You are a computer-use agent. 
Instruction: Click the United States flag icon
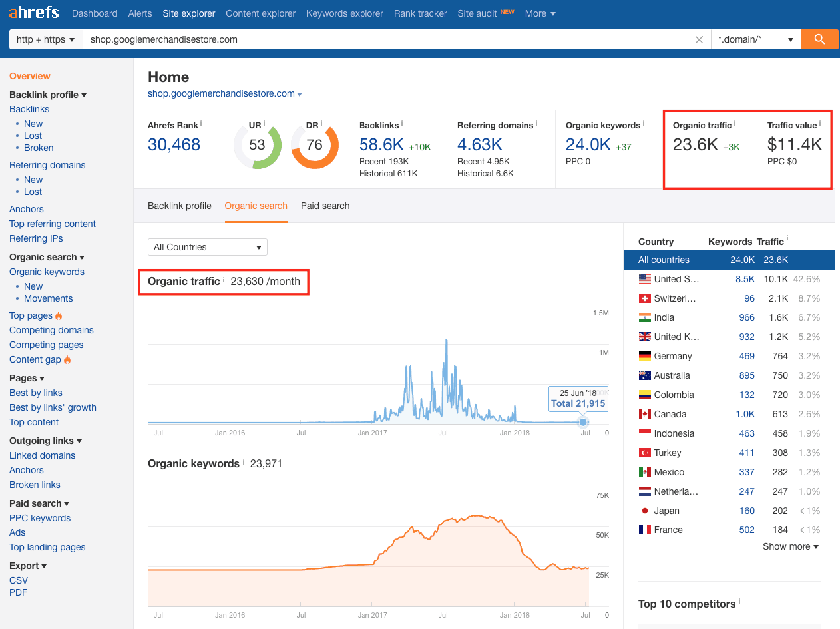(644, 279)
